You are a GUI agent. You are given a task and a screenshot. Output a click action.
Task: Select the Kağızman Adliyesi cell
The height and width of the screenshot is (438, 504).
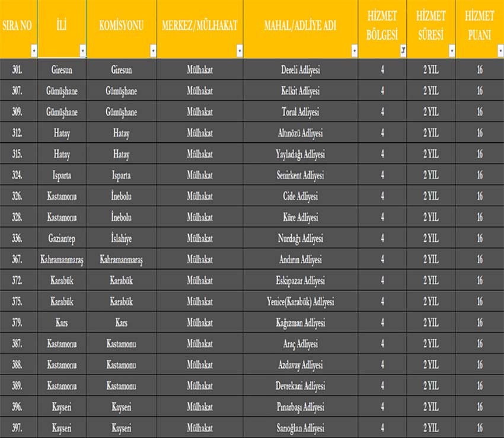(301, 322)
